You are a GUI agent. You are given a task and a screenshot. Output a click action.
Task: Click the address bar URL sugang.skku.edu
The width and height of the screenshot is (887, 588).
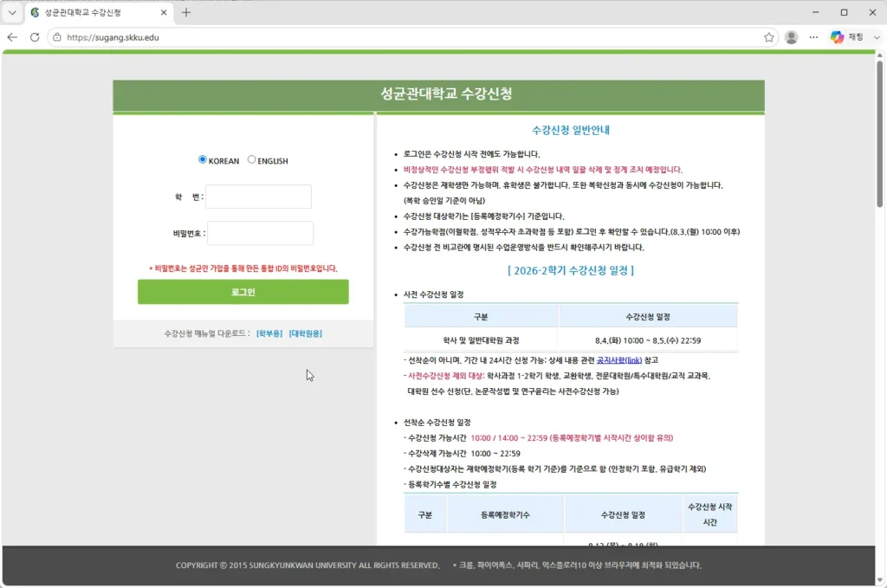113,37
